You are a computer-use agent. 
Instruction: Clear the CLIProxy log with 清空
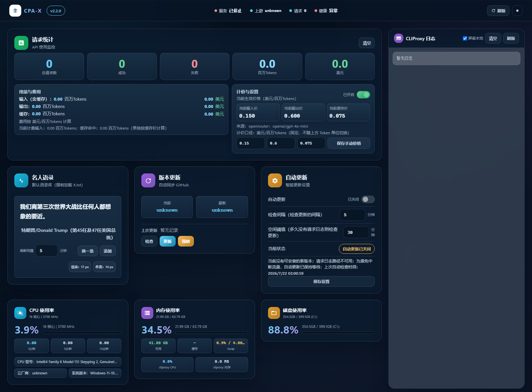coord(493,38)
